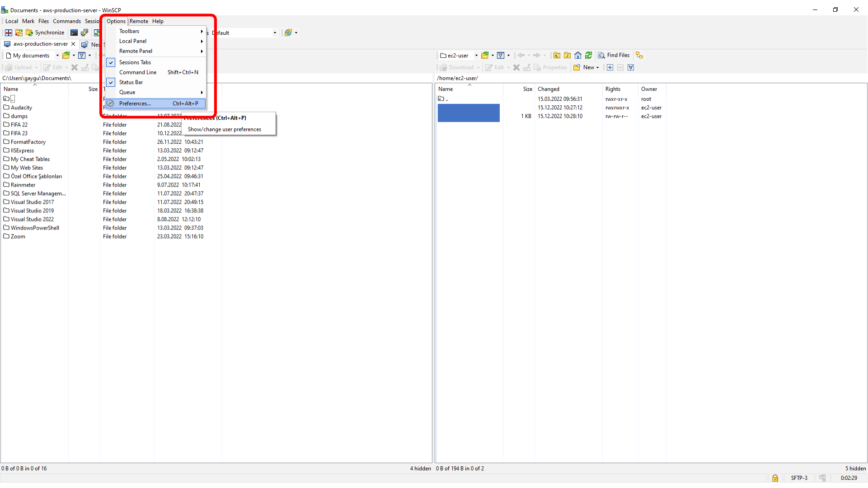The image size is (868, 488).
Task: Open the Download button dropdown arrow
Action: coord(478,67)
